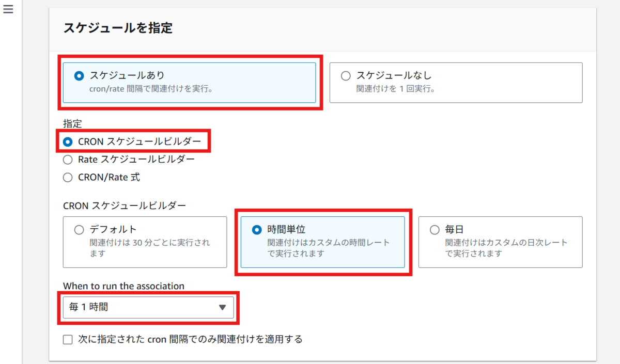620x364 pixels.
Task: Choose Rate スケジュールビルダー radio button
Action: click(68, 160)
